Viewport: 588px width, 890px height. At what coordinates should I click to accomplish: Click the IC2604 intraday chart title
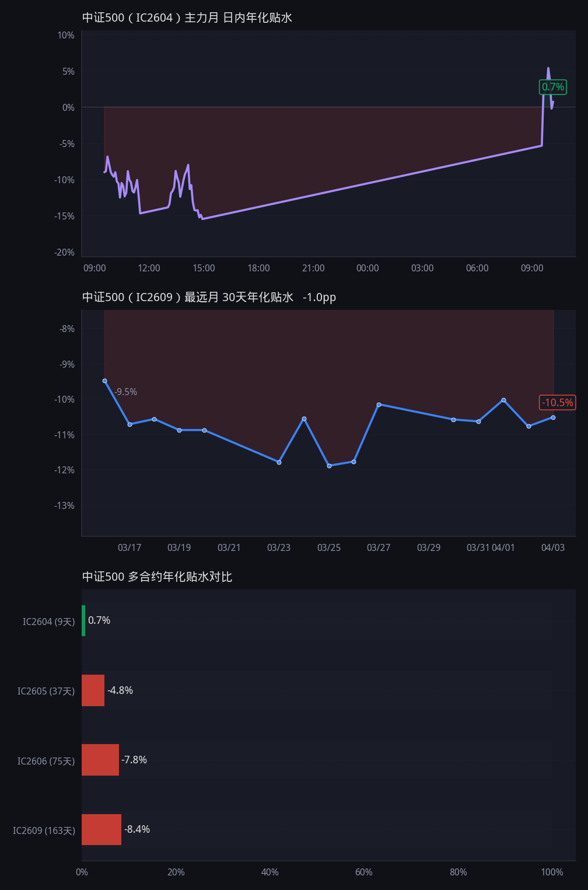pos(187,18)
